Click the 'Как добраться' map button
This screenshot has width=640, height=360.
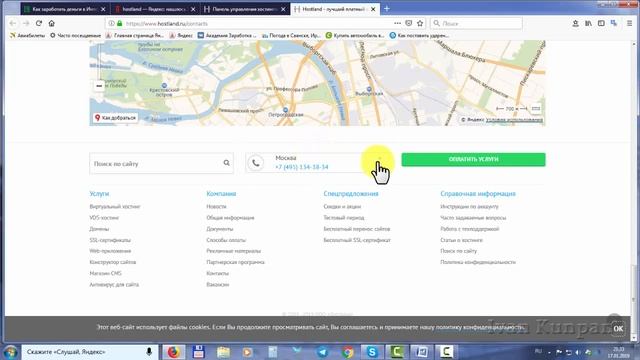[116, 118]
